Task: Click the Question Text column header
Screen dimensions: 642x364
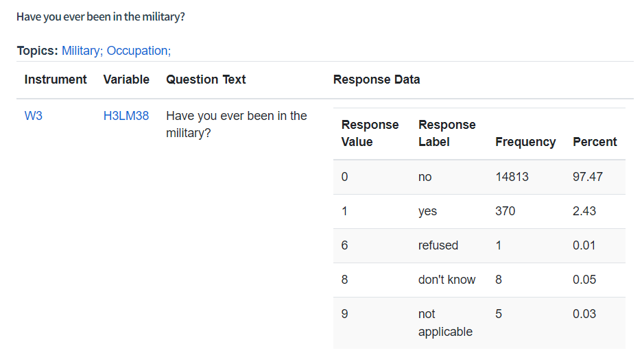Action: click(x=206, y=80)
